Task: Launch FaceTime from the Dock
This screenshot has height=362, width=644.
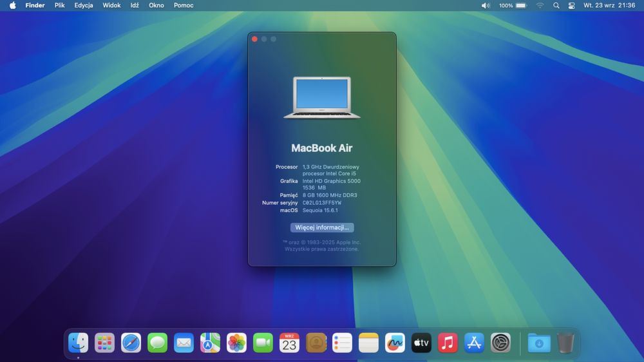Action: [263, 343]
